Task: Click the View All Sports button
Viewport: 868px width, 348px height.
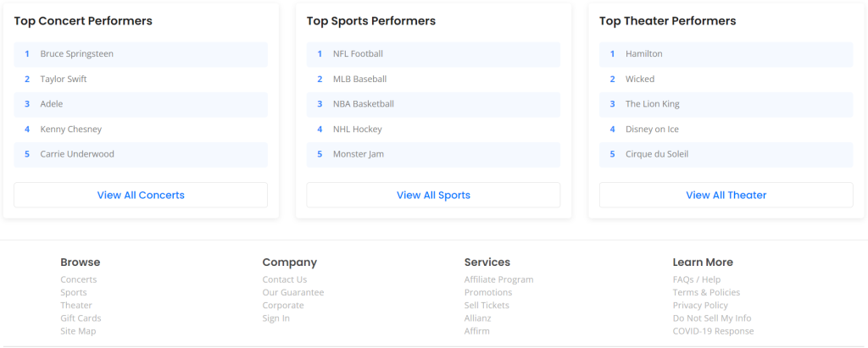Action: click(433, 195)
